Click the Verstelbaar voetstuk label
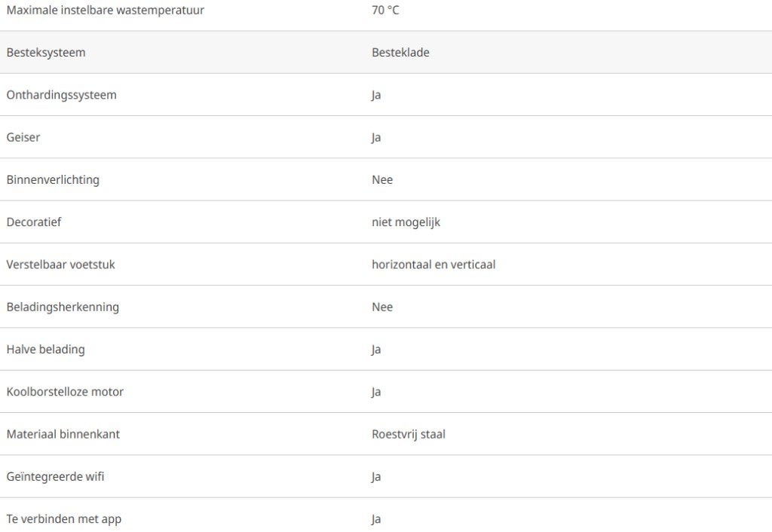 point(60,264)
